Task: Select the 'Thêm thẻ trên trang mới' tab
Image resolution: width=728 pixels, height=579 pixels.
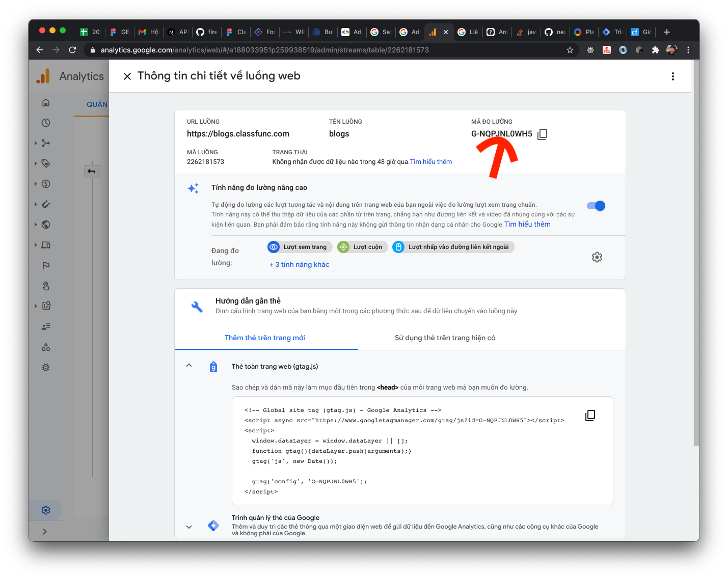Action: point(265,338)
